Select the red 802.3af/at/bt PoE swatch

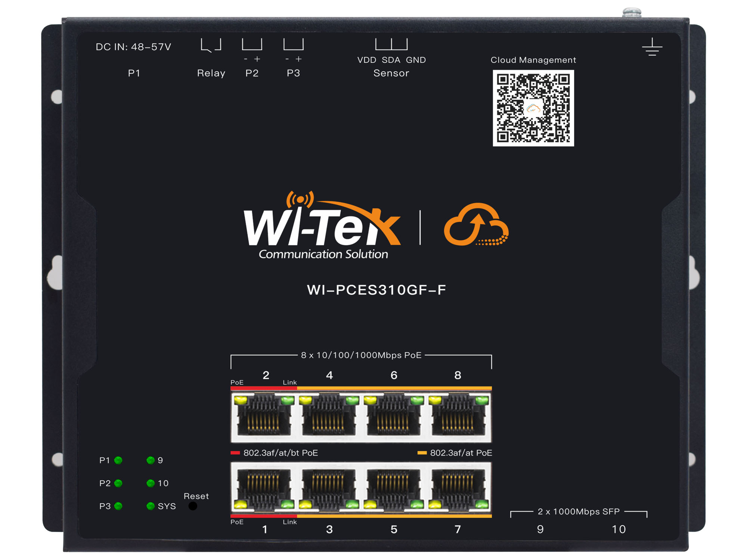(x=236, y=452)
